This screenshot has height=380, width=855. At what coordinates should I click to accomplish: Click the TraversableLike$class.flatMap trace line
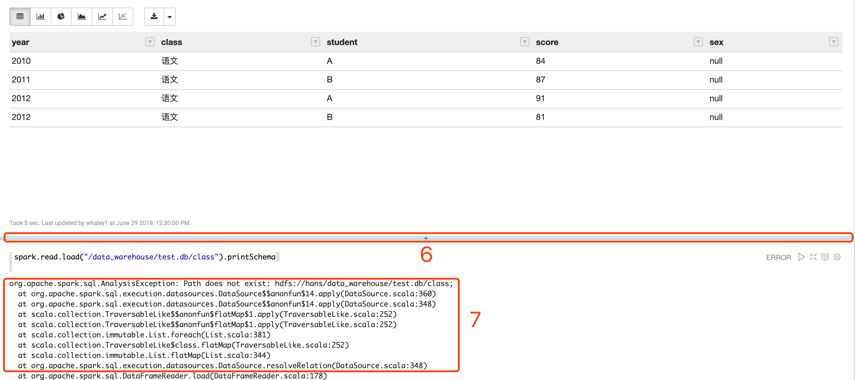click(183, 345)
